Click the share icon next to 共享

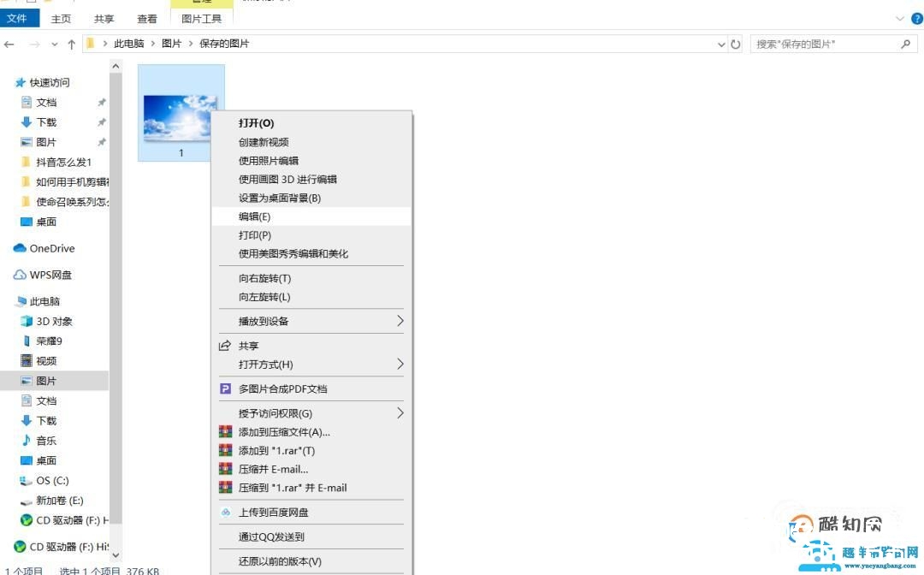tap(226, 346)
